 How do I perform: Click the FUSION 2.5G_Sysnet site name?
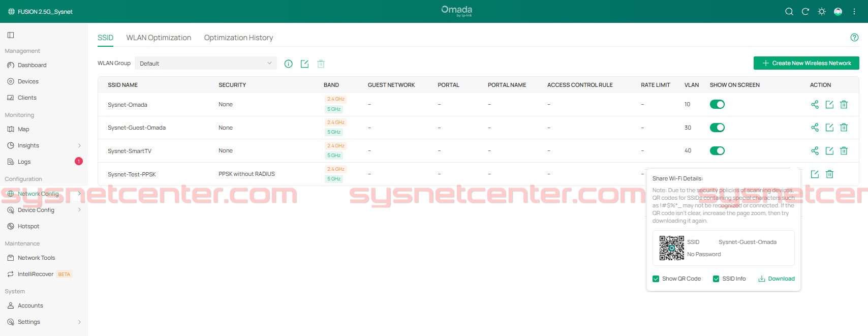45,12
